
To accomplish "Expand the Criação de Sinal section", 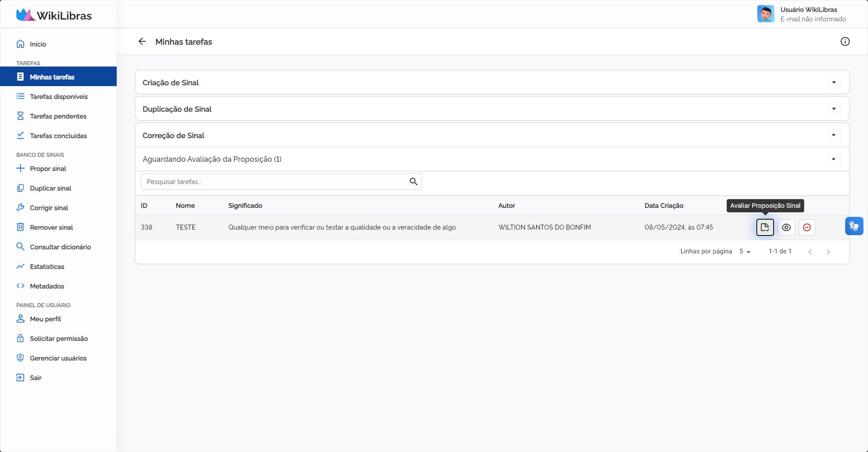I will (833, 82).
